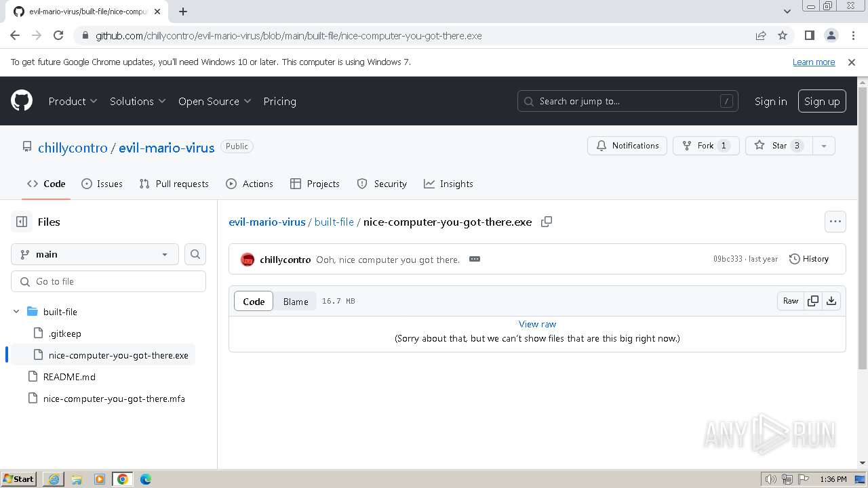Expand the Open Source menu
Image resolution: width=868 pixels, height=488 pixels.
click(x=214, y=101)
